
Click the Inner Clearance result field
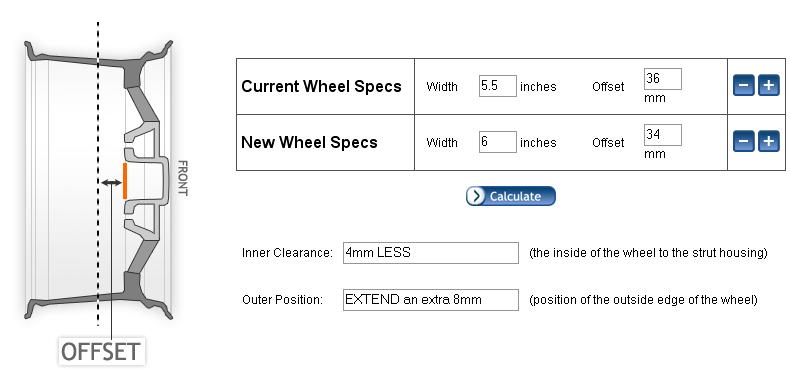tap(431, 252)
